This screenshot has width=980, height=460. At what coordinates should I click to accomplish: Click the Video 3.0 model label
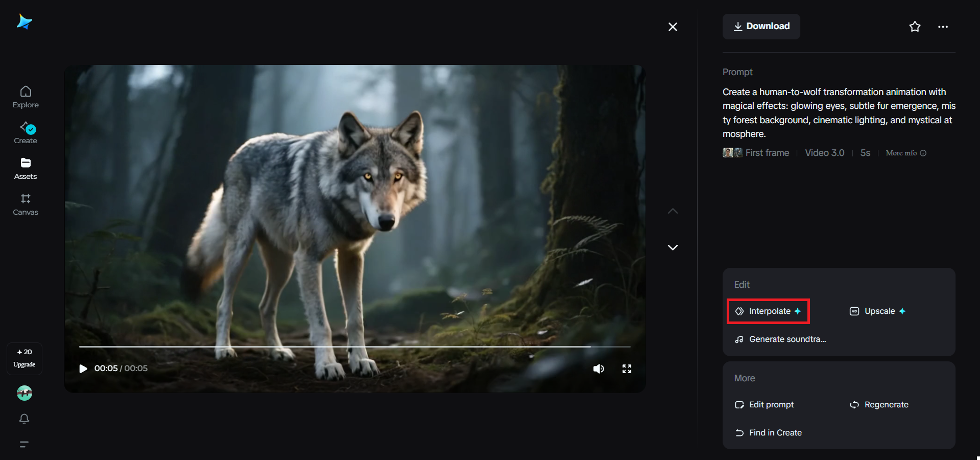click(x=825, y=153)
